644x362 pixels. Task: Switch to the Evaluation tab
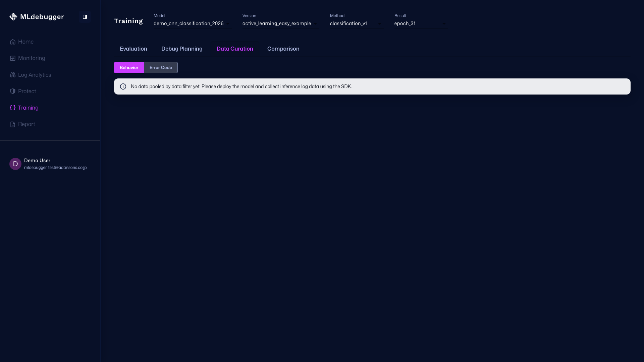133,49
